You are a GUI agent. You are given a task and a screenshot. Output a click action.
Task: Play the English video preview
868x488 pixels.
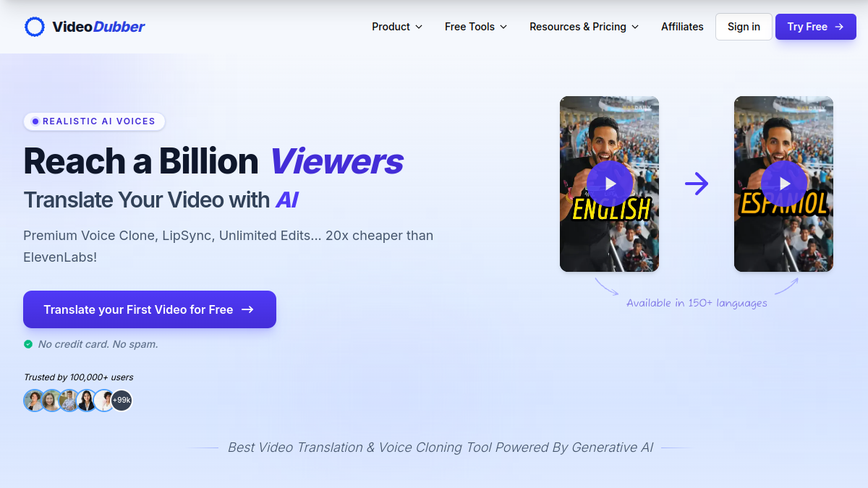pos(610,184)
